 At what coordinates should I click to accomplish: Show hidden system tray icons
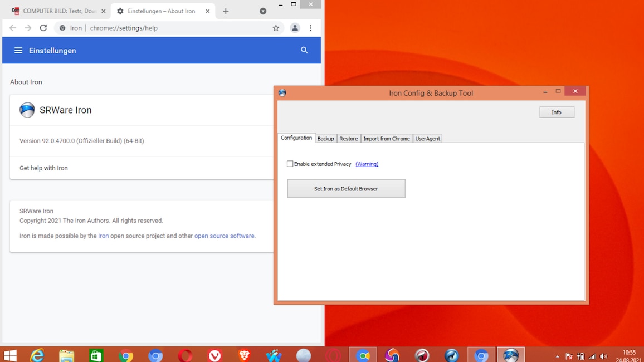[557, 356]
